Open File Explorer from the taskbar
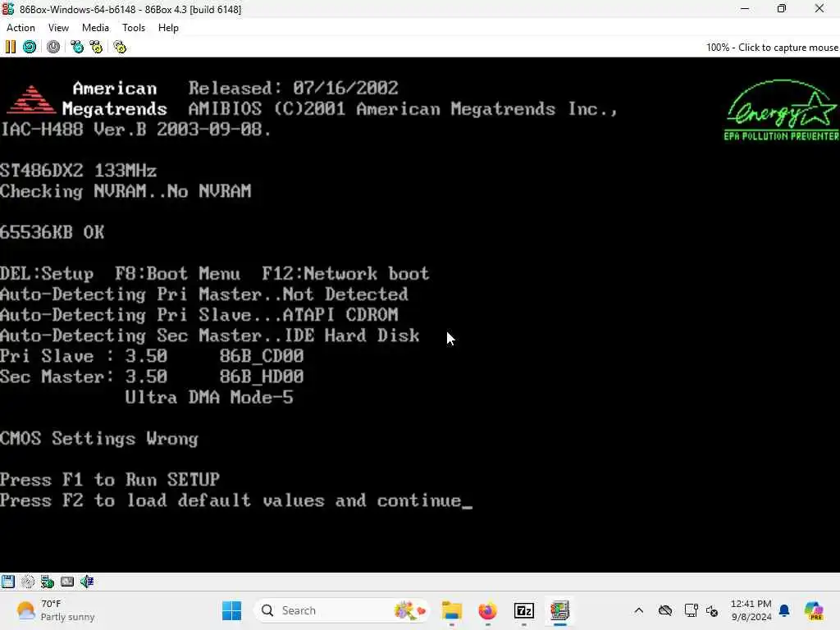 click(452, 610)
